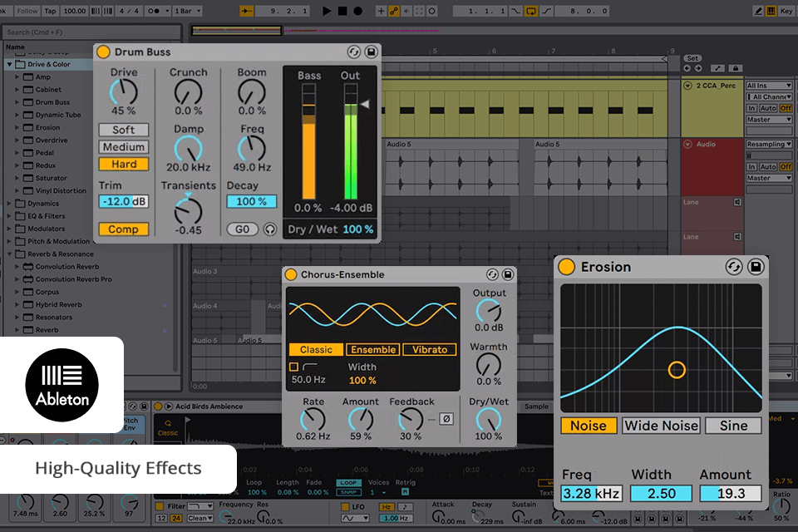Select Medium drive type in Drum Buss
This screenshot has height=532, width=798.
[124, 147]
